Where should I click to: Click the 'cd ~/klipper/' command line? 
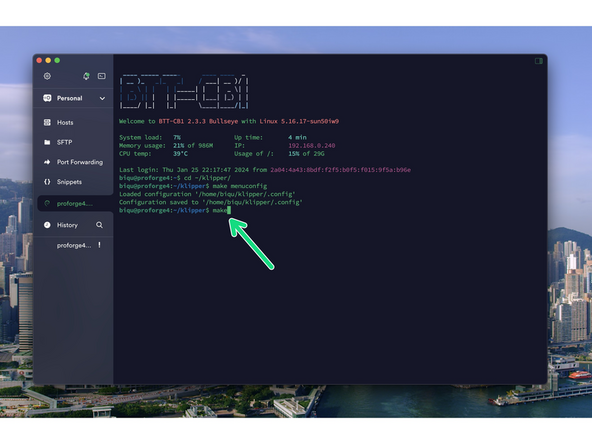point(175,178)
